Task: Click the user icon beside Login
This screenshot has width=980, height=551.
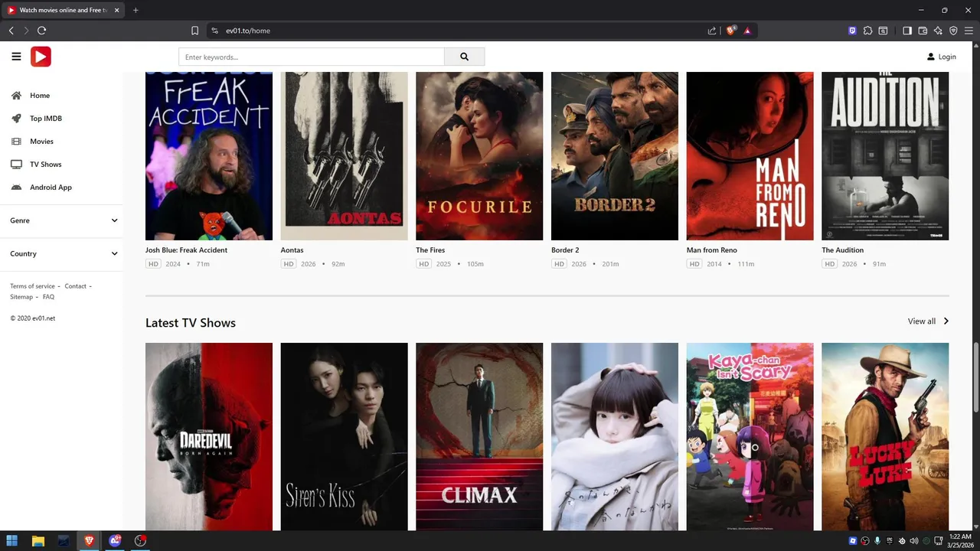Action: point(931,57)
